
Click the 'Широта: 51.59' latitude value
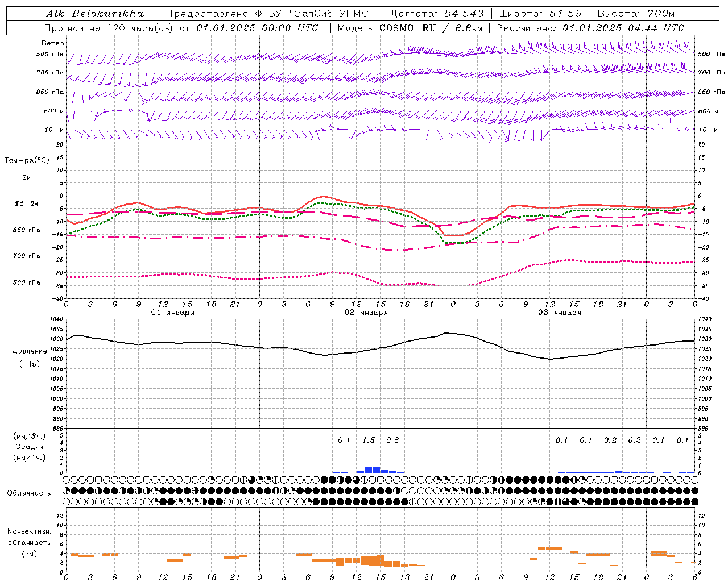(541, 14)
